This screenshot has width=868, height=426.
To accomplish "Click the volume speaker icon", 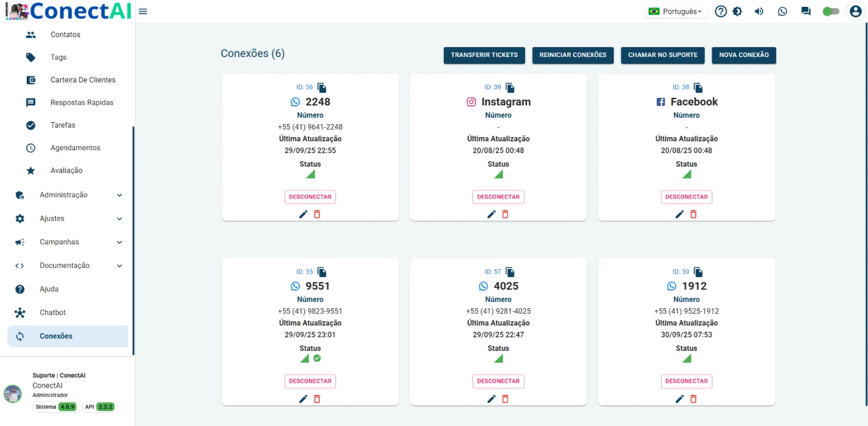I will (759, 11).
